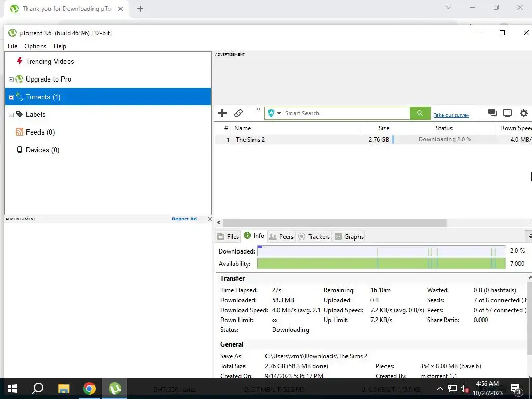The image size is (532, 399).
Task: Open Windows taskbar search
Action: coord(37,389)
